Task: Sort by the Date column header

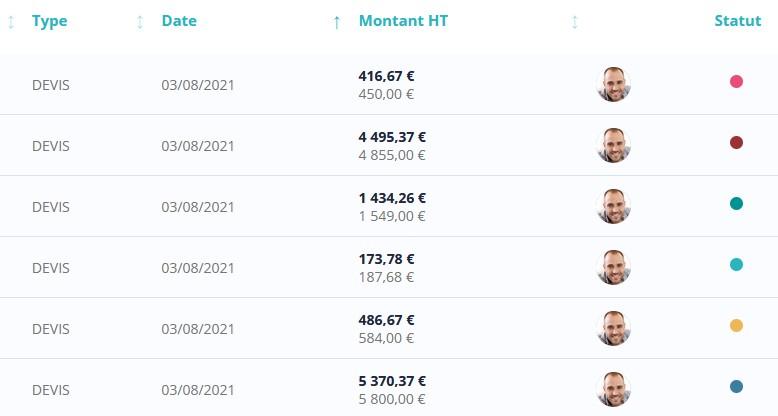Action: (x=179, y=21)
